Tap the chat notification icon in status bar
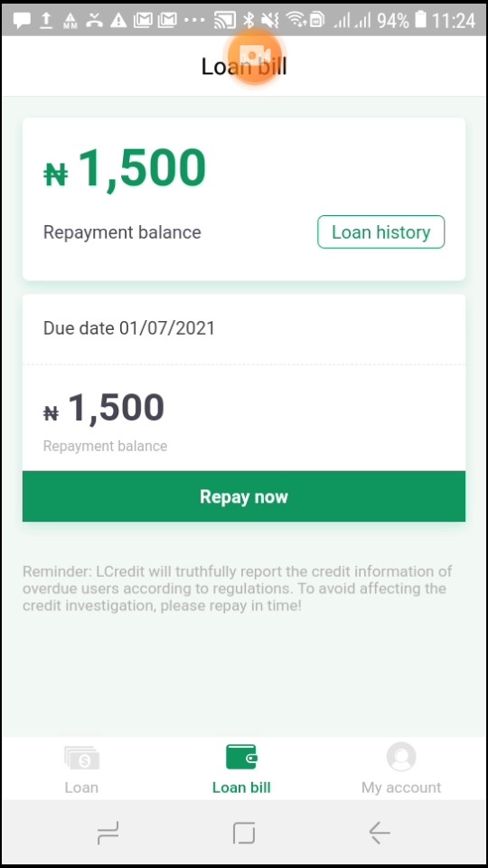The image size is (488, 868). click(22, 21)
